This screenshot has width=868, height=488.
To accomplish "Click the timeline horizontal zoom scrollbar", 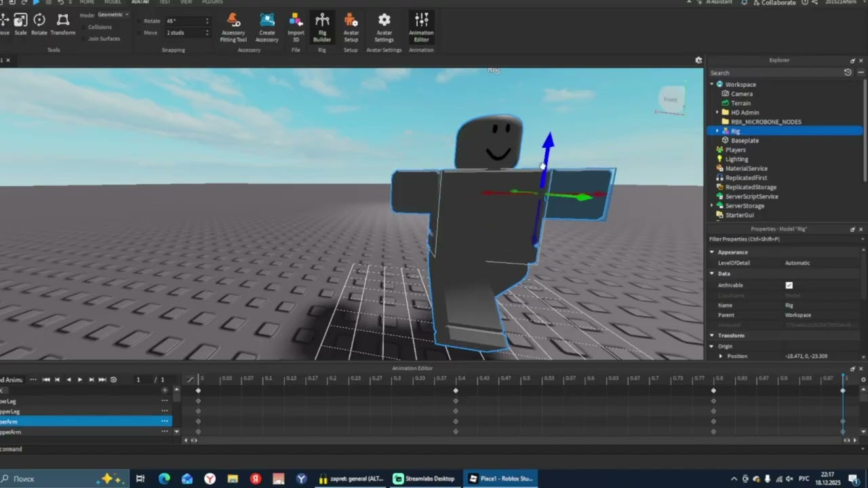I will click(x=519, y=440).
